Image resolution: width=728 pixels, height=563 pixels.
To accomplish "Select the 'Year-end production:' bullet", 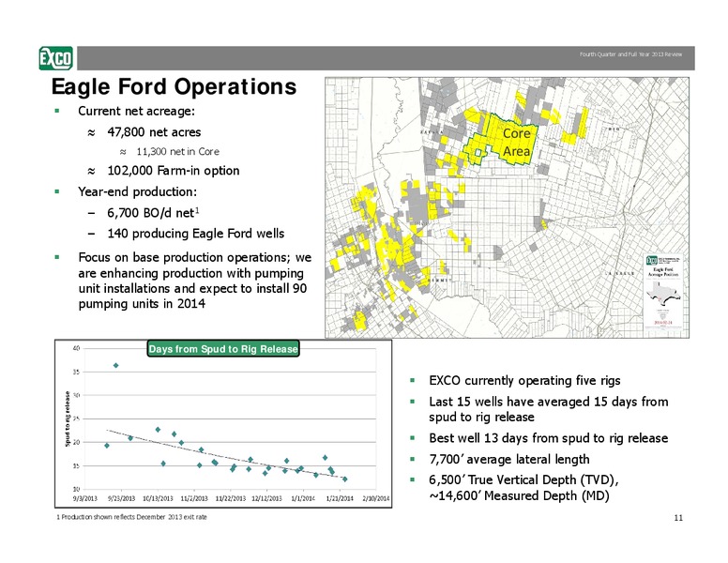I will point(137,191).
